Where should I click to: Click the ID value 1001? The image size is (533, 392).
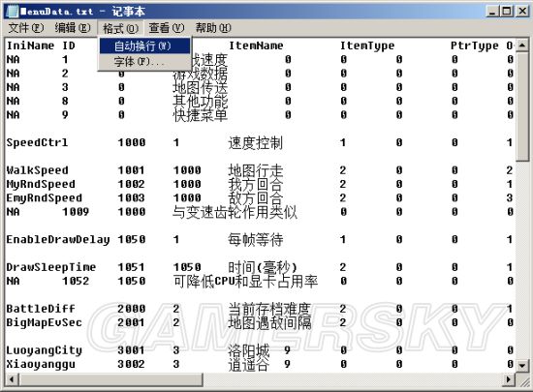click(132, 170)
